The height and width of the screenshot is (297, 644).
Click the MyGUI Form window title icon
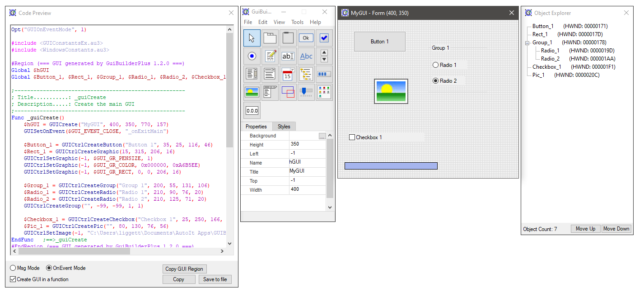[x=345, y=13]
